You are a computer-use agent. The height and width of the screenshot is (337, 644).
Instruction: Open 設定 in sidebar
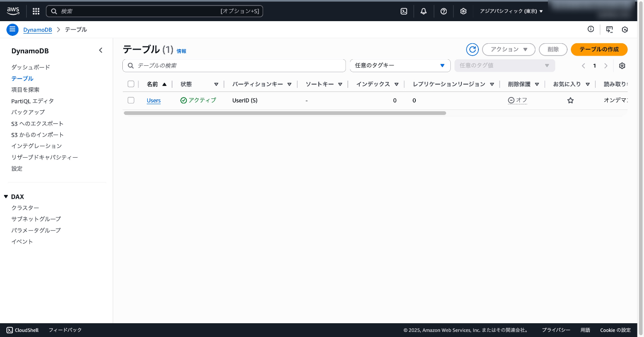17,169
